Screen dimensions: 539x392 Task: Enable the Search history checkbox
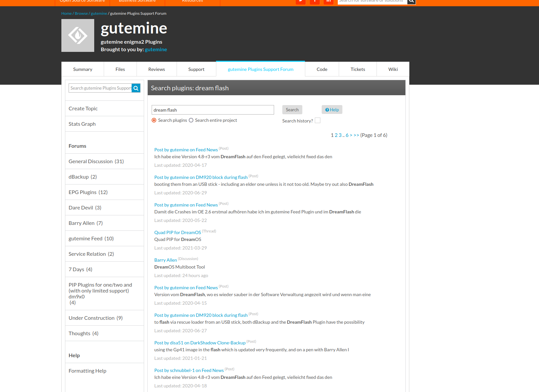[317, 120]
